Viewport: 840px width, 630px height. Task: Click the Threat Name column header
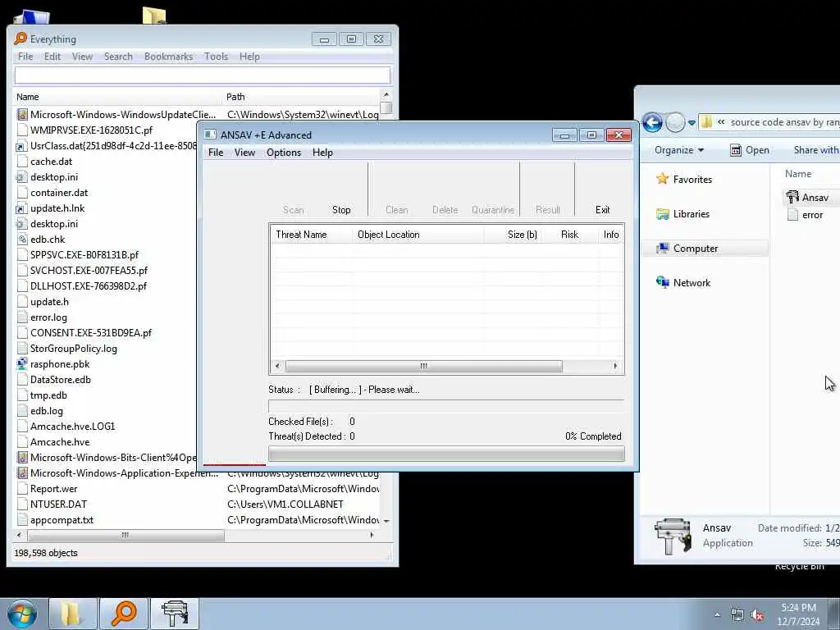pos(311,234)
